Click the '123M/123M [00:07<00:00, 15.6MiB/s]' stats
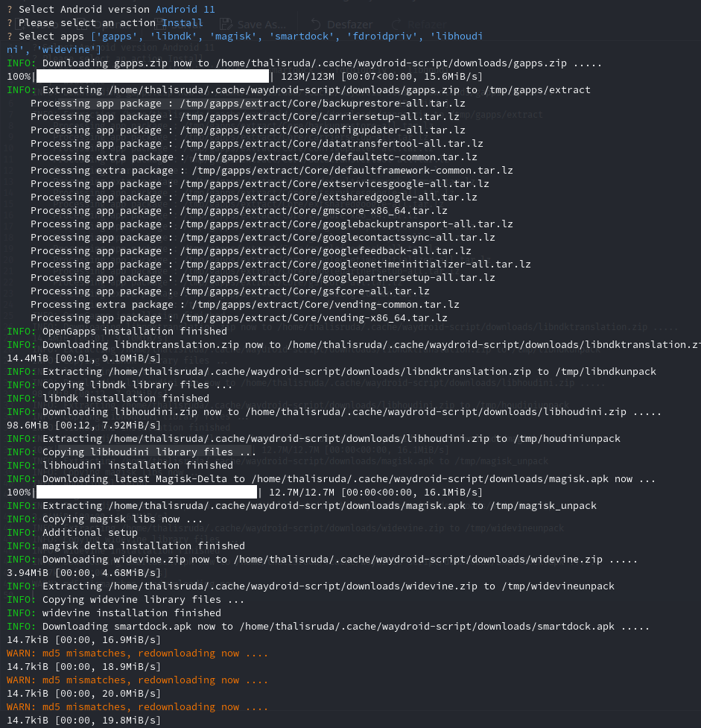 pos(381,77)
